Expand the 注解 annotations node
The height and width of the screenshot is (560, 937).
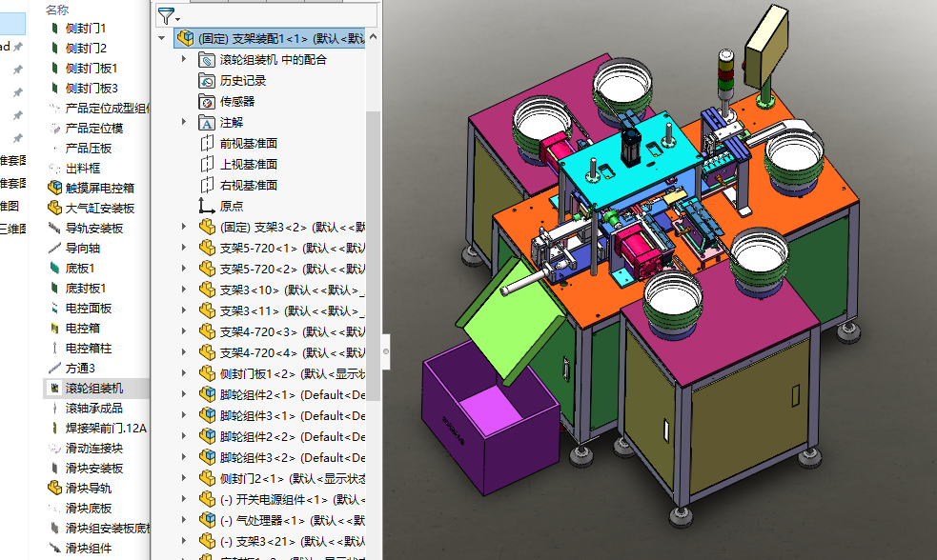tap(184, 122)
